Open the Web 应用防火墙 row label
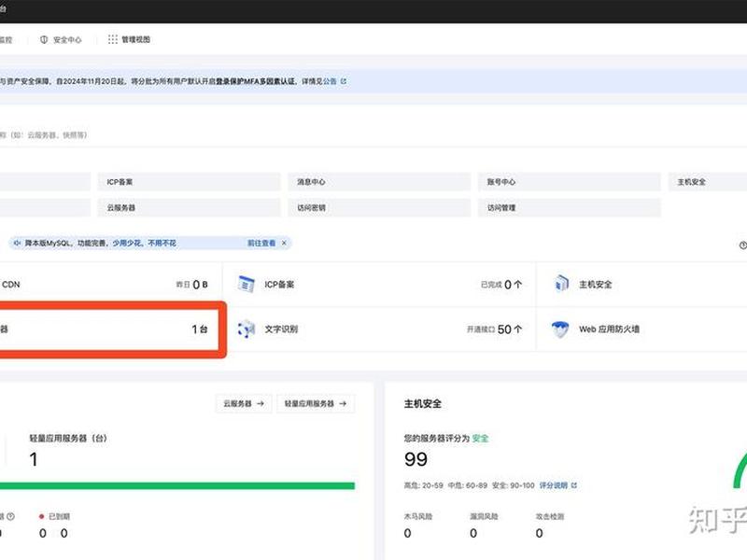 (x=609, y=329)
